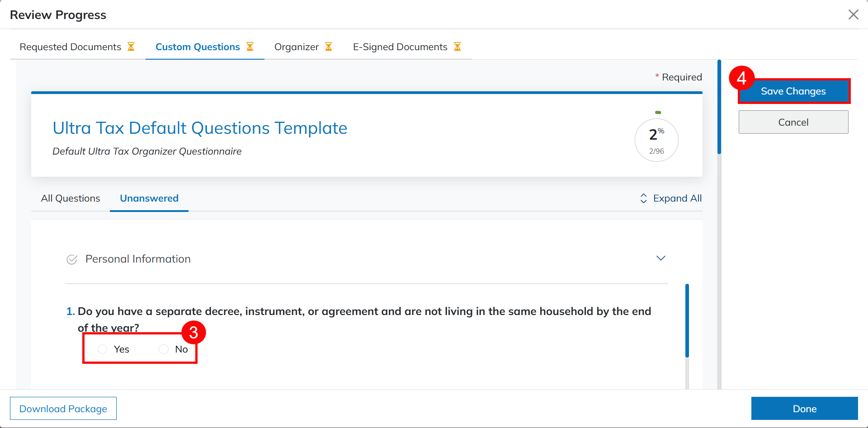Click the Cancel button
The width and height of the screenshot is (868, 428).
793,122
